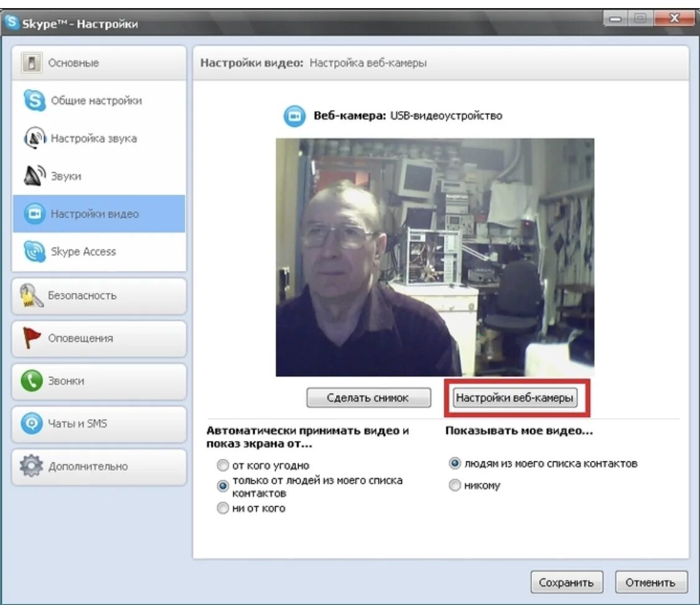
Task: Click the blue webcam icon beside Веб-камера
Action: click(x=295, y=116)
